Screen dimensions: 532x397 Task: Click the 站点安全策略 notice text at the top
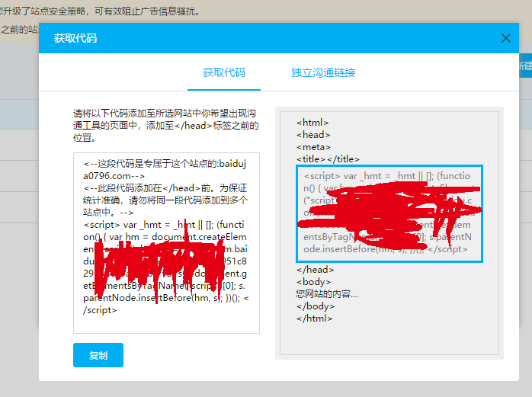coord(100,11)
